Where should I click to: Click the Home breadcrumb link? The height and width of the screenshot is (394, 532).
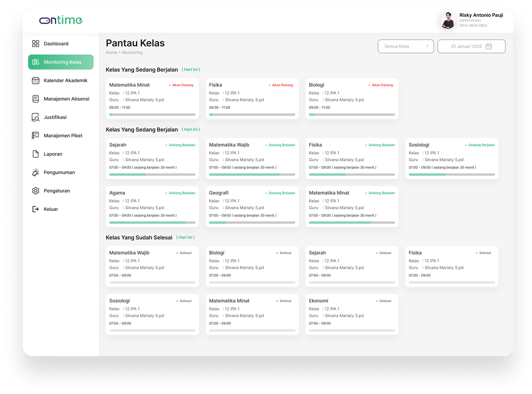111,52
